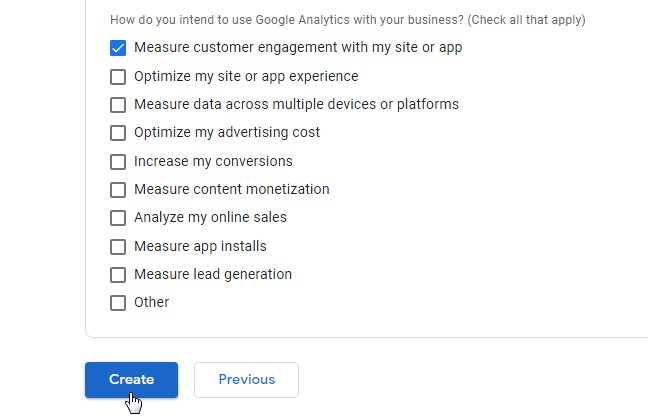Image resolution: width=648 pixels, height=417 pixels.
Task: Click the 'Analyze my online sales' label text
Action: click(210, 218)
